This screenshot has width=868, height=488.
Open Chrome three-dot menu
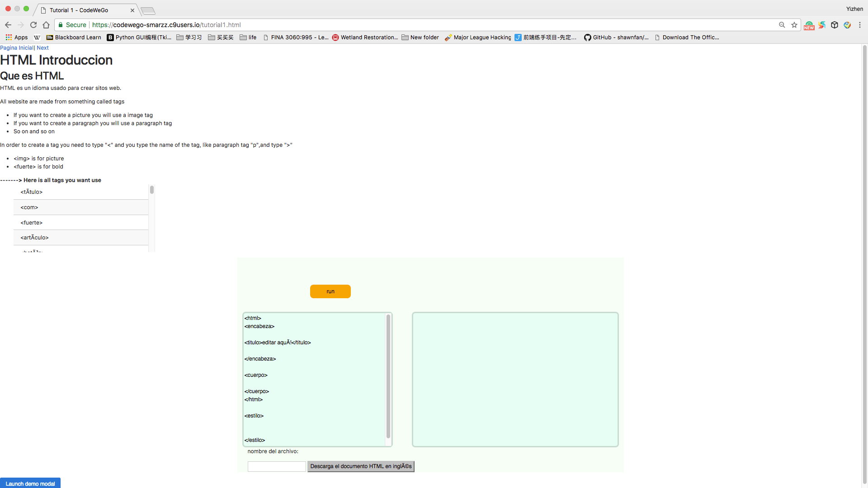click(x=860, y=25)
